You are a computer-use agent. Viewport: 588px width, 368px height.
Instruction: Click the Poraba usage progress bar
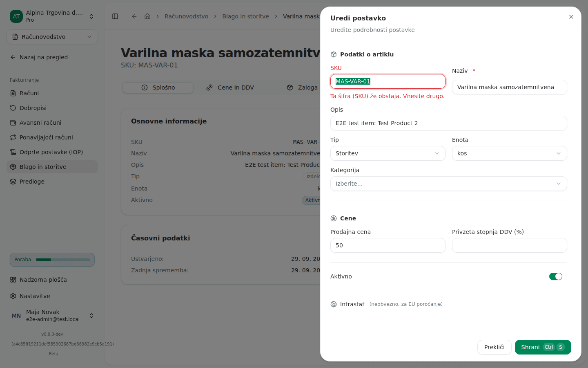63,260
